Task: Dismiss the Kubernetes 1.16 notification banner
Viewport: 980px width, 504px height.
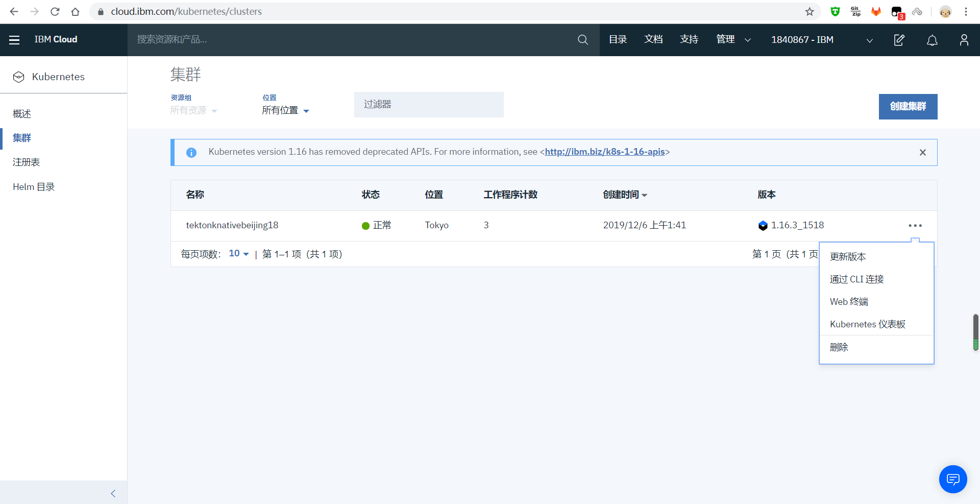Action: coord(923,152)
